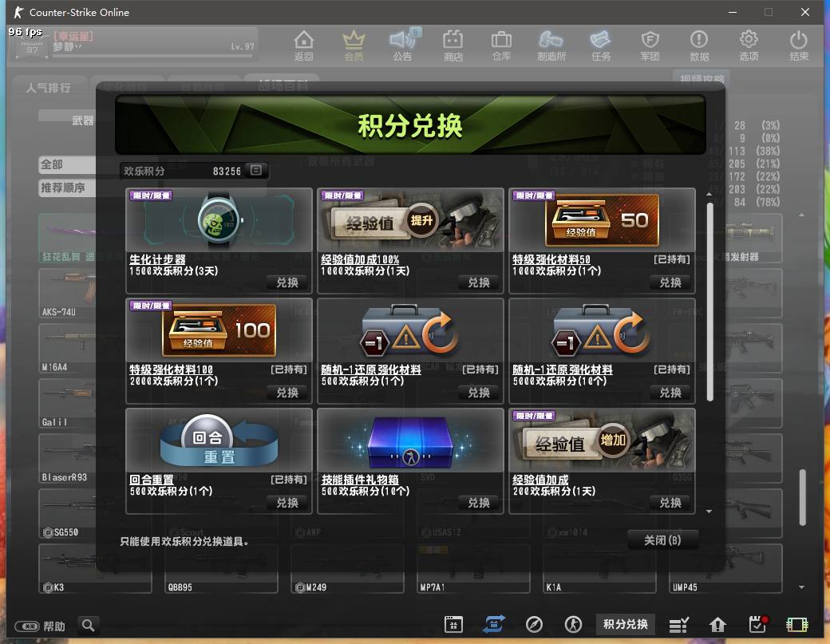Open the 军团 clan shield icon

[x=650, y=45]
